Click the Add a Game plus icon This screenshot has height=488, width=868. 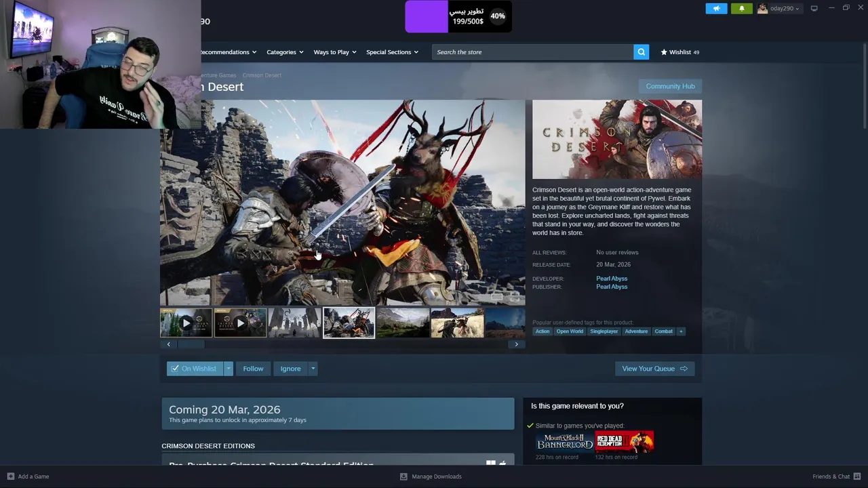10,476
